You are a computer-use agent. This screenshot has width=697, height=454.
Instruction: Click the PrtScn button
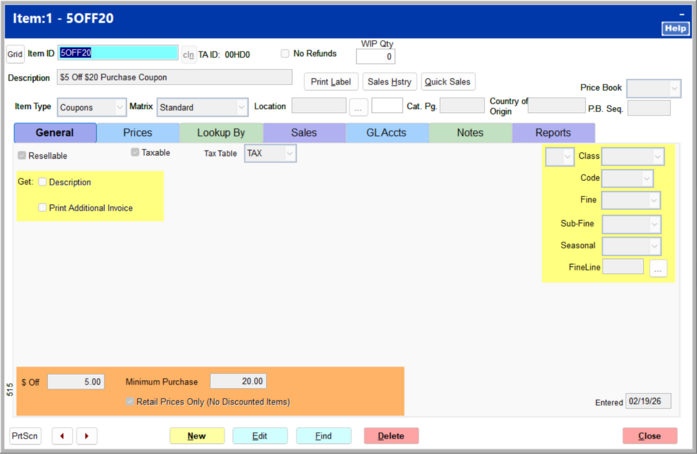(24, 436)
